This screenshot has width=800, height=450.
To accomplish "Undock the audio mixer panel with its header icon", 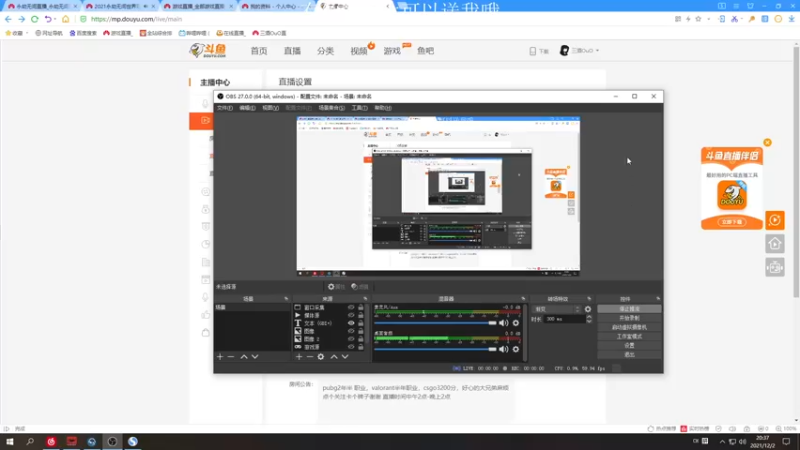I will (x=523, y=299).
